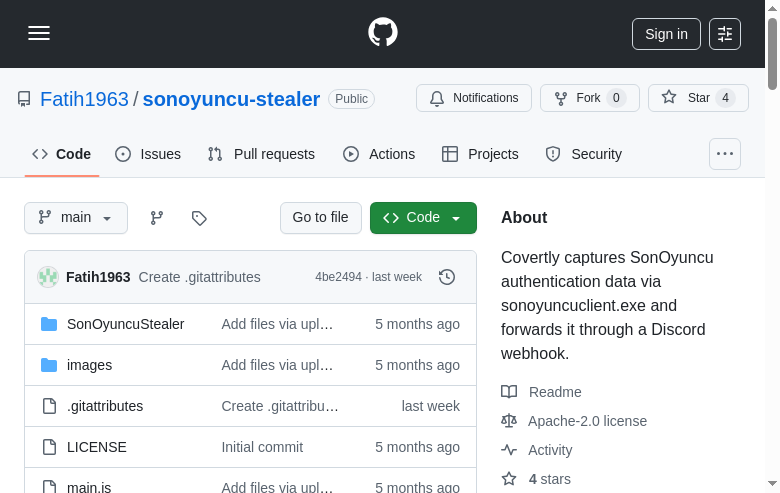Open the Projects tab
Screen dimensions: 780x493
[x=480, y=154]
